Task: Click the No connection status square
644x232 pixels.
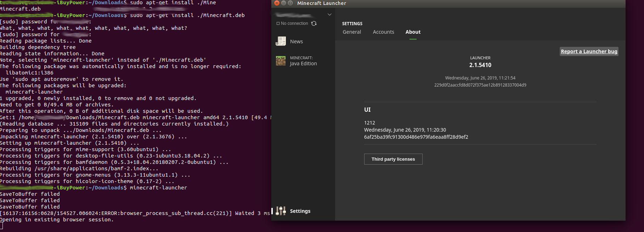Action: (278, 23)
